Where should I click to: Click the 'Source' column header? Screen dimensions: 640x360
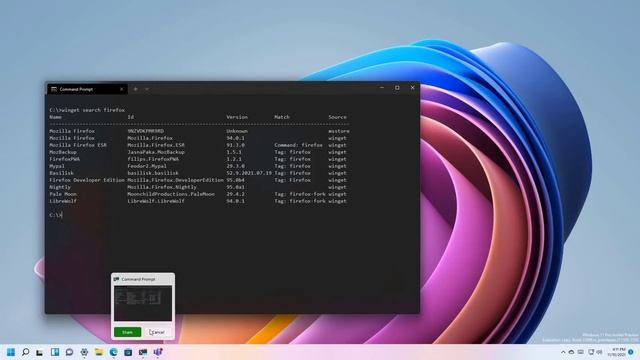338,117
